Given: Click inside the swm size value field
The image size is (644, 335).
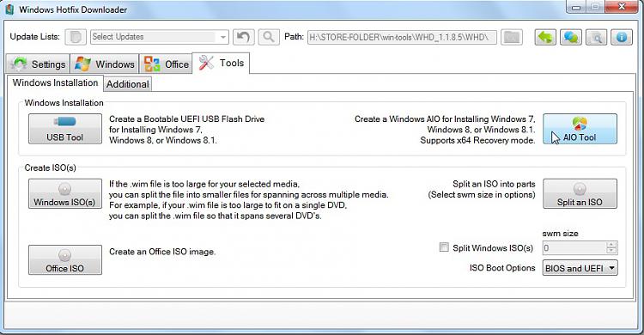Looking at the screenshot, I should pos(574,248).
